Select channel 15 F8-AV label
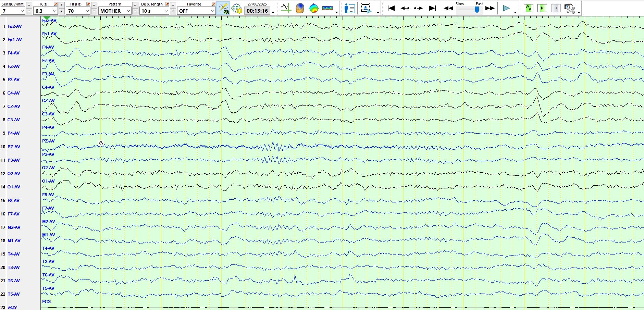Screen dimensions: 644x310 coord(14,201)
